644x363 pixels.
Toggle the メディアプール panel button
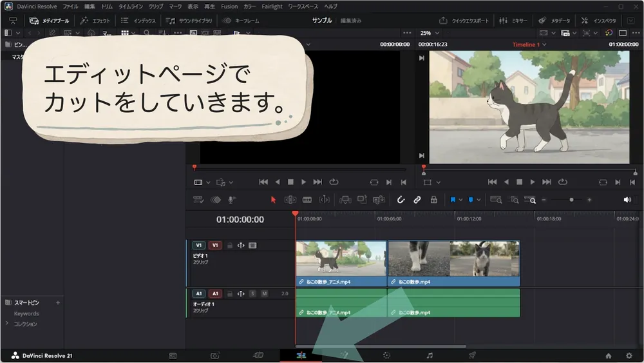pyautogui.click(x=50, y=21)
